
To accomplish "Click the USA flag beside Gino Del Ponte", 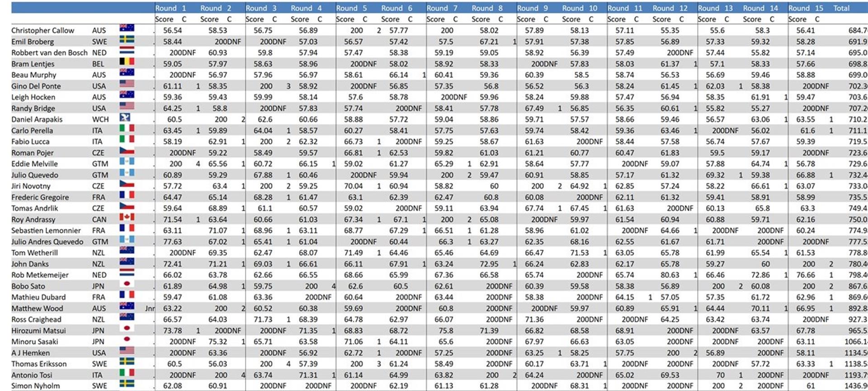I will 127,83.
